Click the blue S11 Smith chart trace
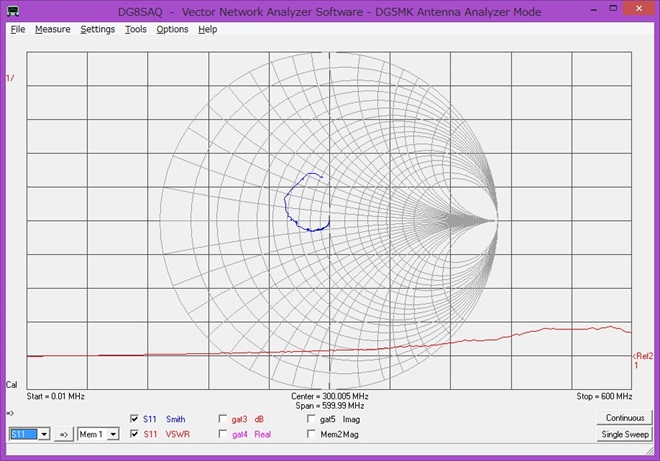 pyautogui.click(x=285, y=202)
